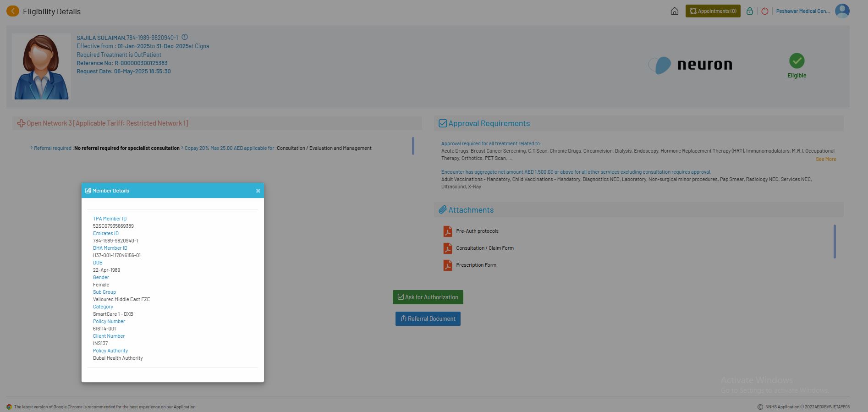Open Prescription Form attachment
The height and width of the screenshot is (412, 868).
[x=476, y=265]
